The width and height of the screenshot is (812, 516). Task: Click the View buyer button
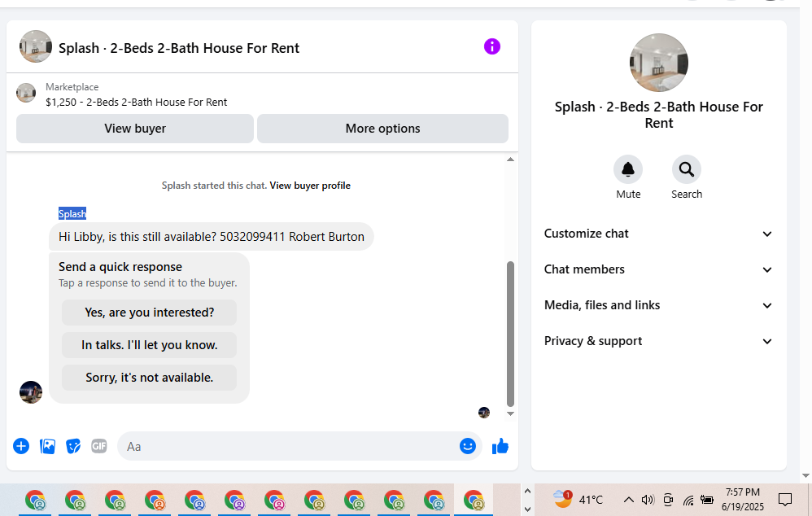[x=135, y=129]
